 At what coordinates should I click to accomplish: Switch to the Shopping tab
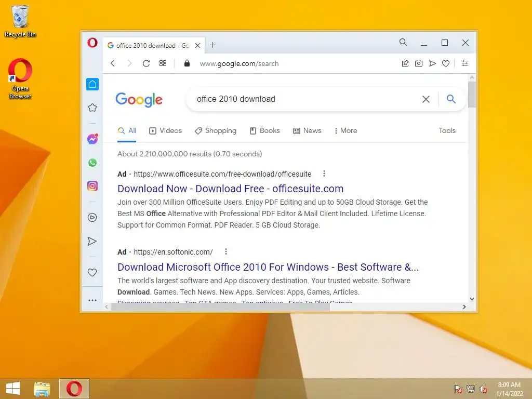point(216,130)
